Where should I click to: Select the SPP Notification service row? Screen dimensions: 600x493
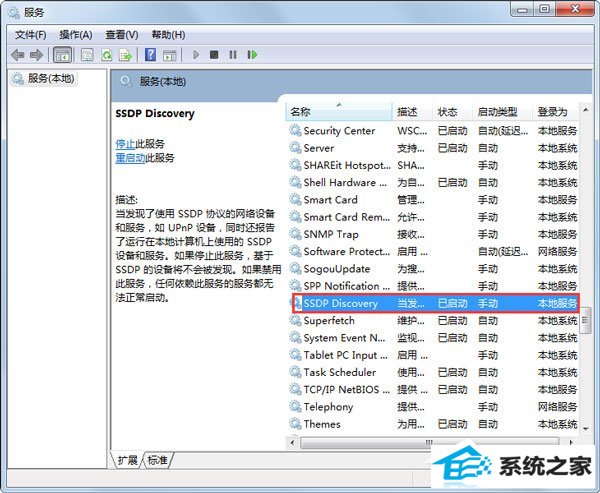click(x=433, y=286)
